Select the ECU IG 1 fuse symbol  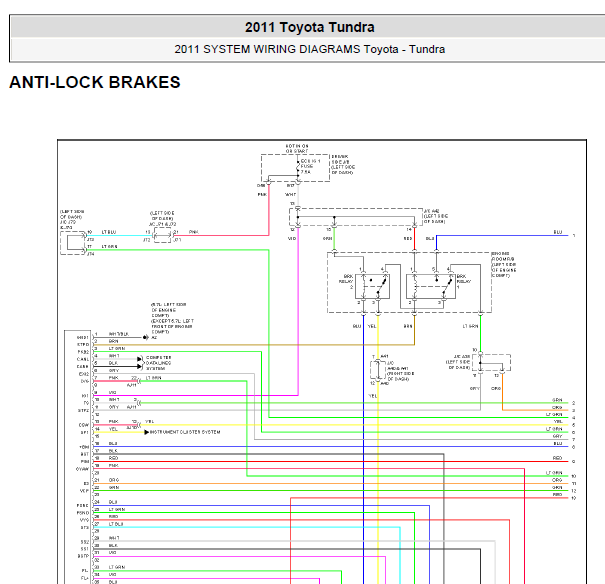click(x=298, y=167)
